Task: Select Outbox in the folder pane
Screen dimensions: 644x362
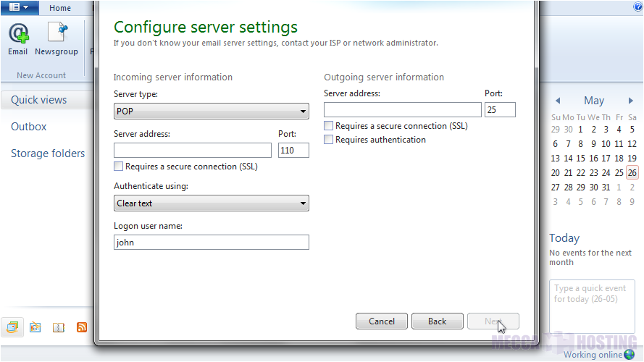Action: point(29,127)
